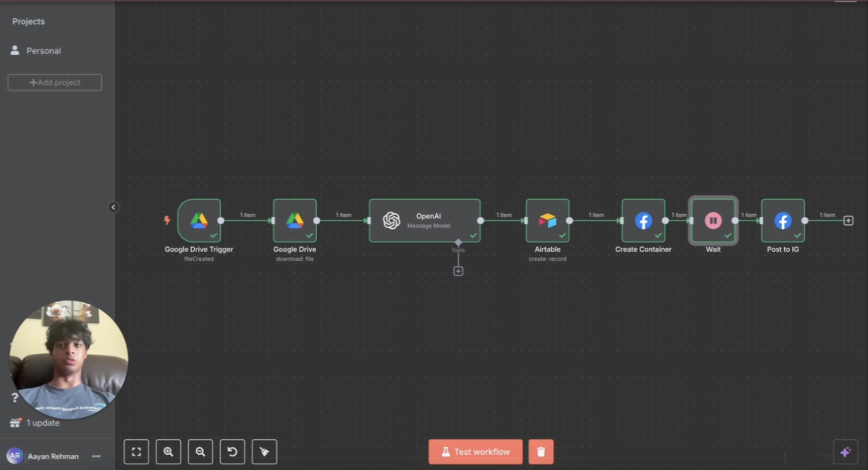Click the Google Drive node output connector
The width and height of the screenshot is (868, 470).
point(317,220)
